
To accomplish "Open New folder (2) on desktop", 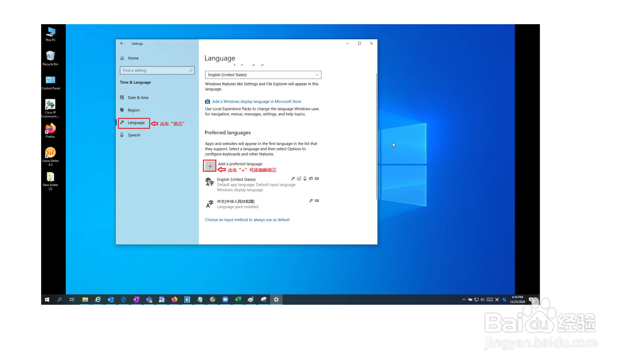I will pos(51,181).
